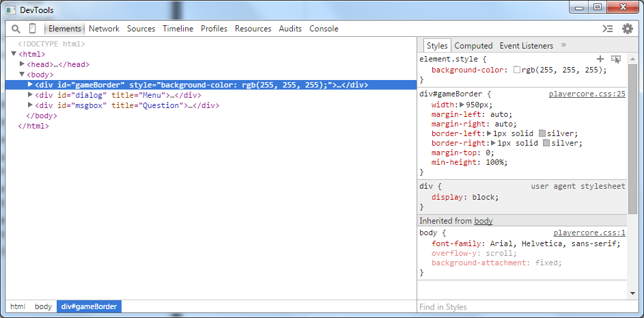Image resolution: width=644 pixels, height=318 pixels.
Task: Switch to the Resources tab
Action: click(253, 29)
